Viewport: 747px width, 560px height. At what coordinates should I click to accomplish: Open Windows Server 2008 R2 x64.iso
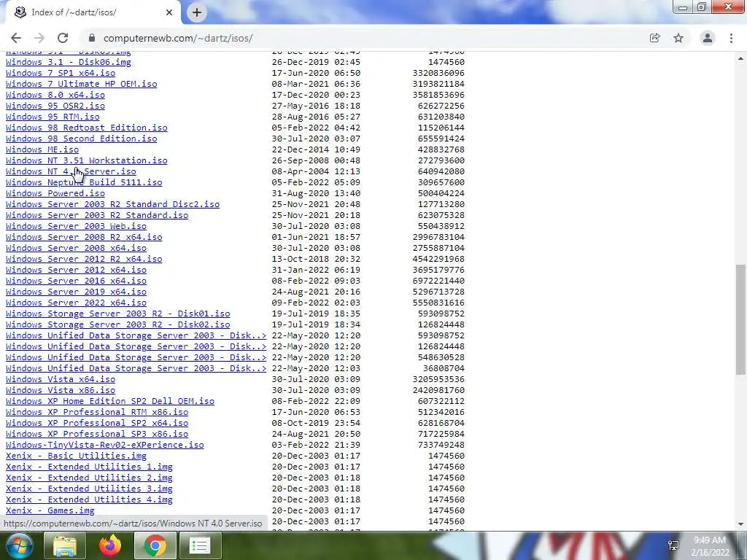(84, 237)
